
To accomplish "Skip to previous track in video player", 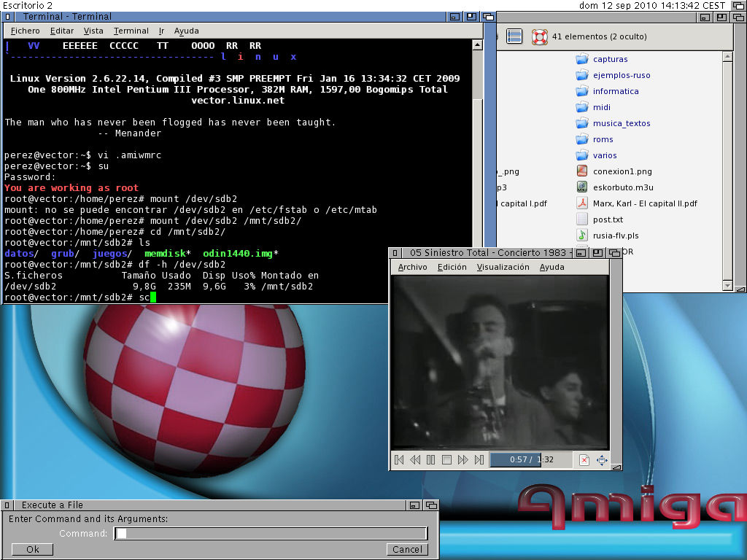I will [x=399, y=459].
